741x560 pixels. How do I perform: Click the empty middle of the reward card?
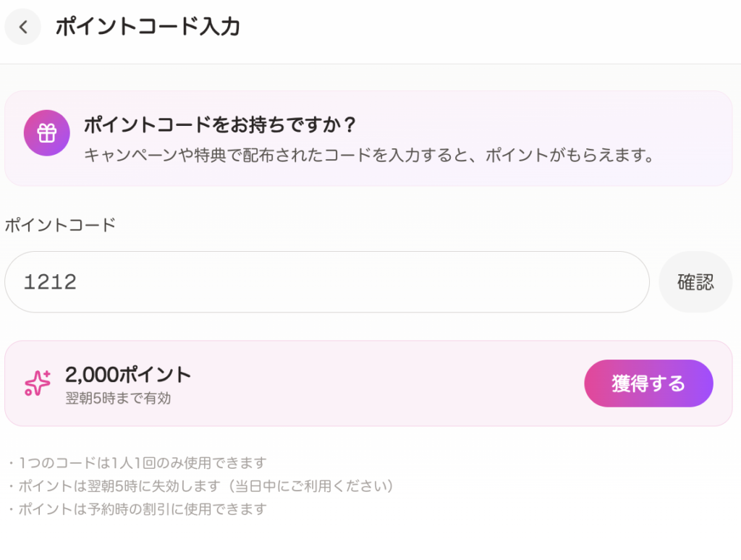coord(384,383)
